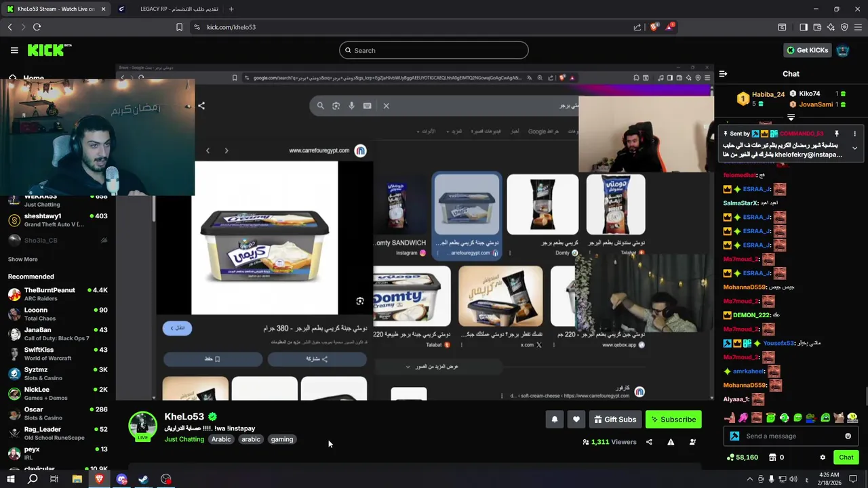
Task: Open KheLo53 channel avatar
Action: coord(142,426)
